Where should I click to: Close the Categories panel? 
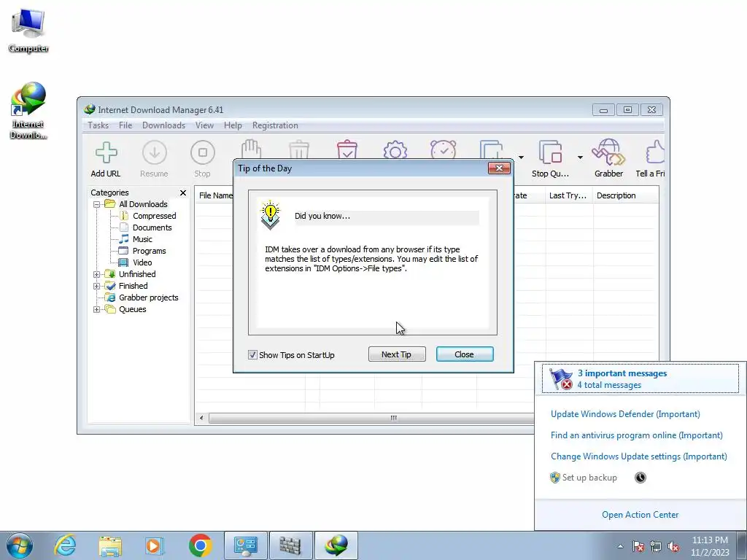point(183,192)
